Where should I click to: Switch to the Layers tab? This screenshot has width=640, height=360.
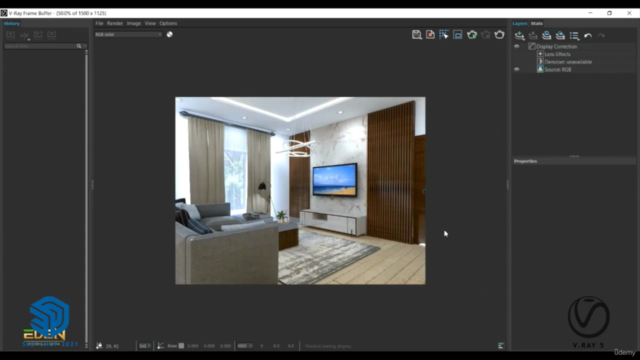[x=520, y=23]
